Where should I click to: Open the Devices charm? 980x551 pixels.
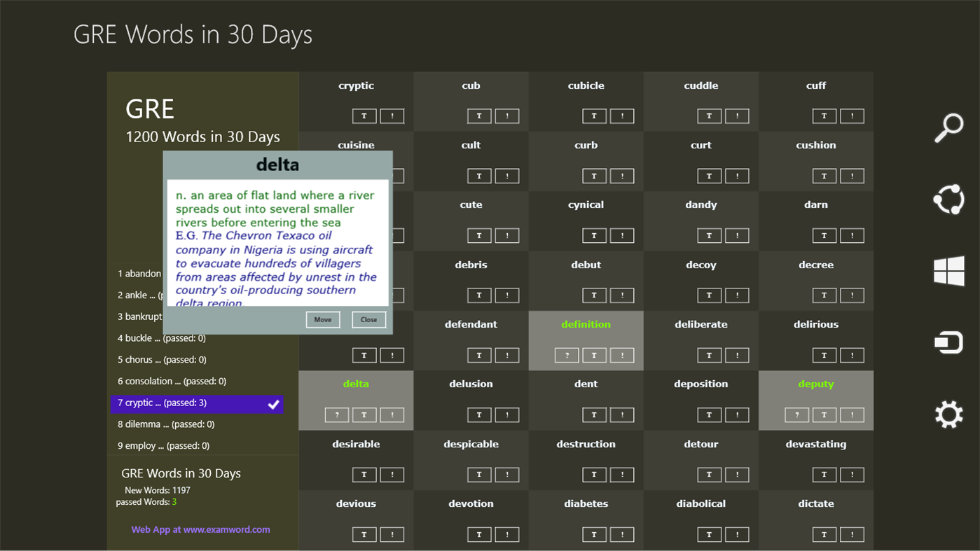(948, 342)
